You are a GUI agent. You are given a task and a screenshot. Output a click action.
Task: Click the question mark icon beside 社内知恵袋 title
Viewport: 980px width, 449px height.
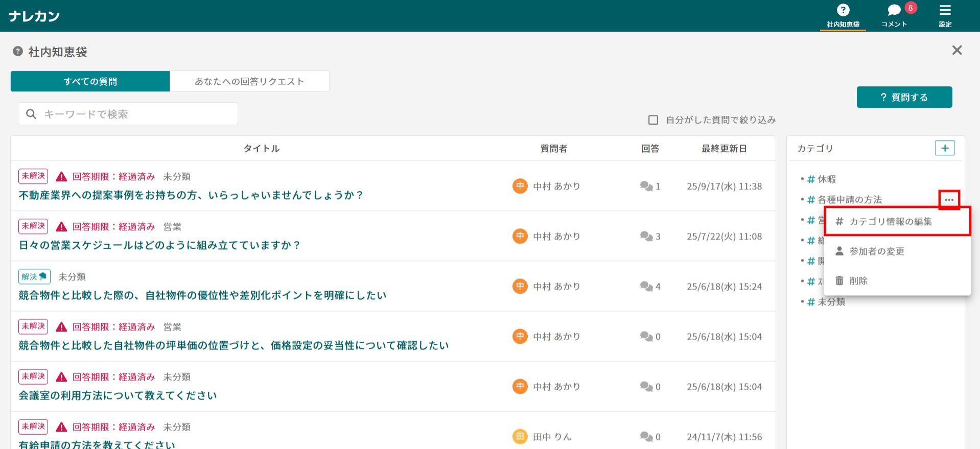click(18, 51)
